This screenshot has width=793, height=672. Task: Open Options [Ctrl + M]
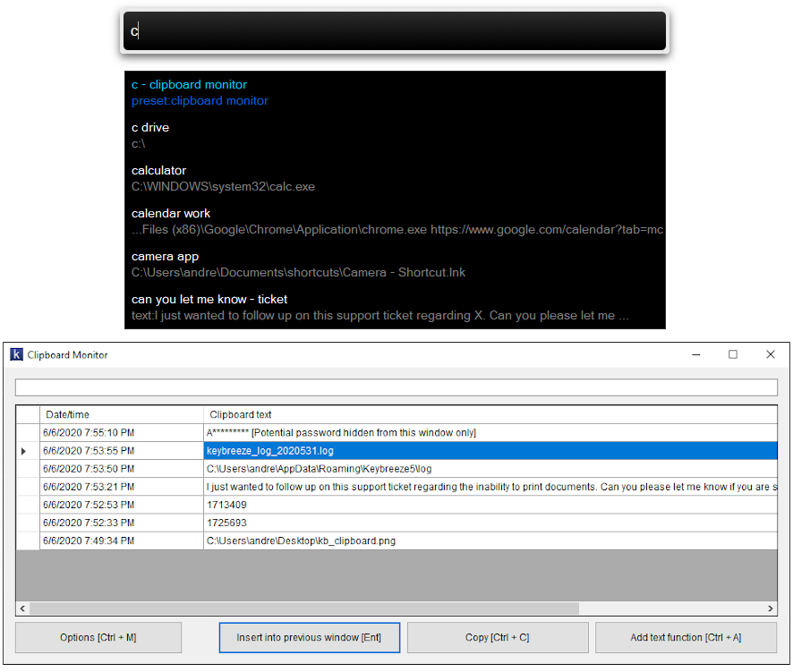tap(98, 638)
